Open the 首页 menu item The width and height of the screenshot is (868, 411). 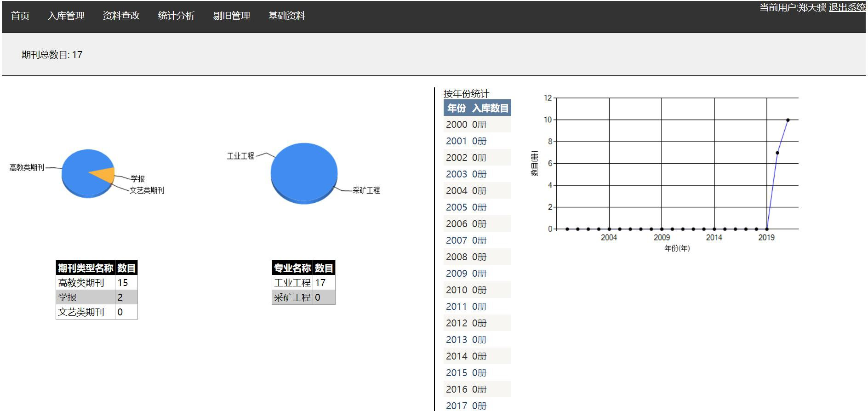coord(20,16)
